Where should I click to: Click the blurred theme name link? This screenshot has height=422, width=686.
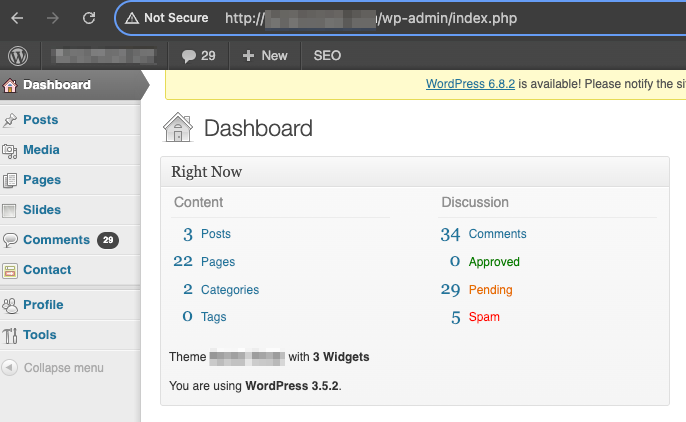click(247, 358)
